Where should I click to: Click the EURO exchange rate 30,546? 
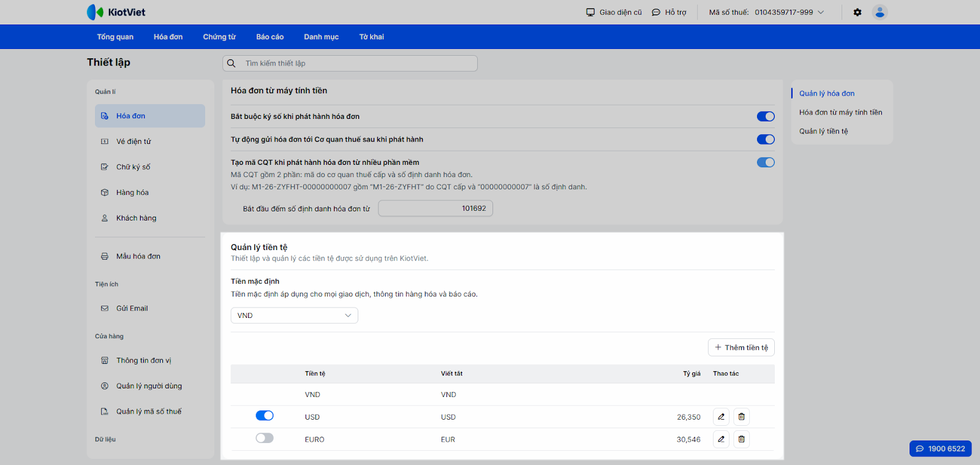[x=689, y=440]
